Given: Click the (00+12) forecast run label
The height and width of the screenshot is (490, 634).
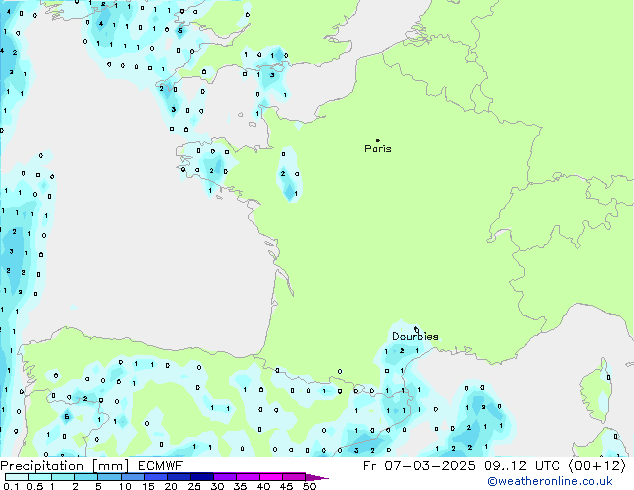Looking at the screenshot, I should tap(597, 465).
